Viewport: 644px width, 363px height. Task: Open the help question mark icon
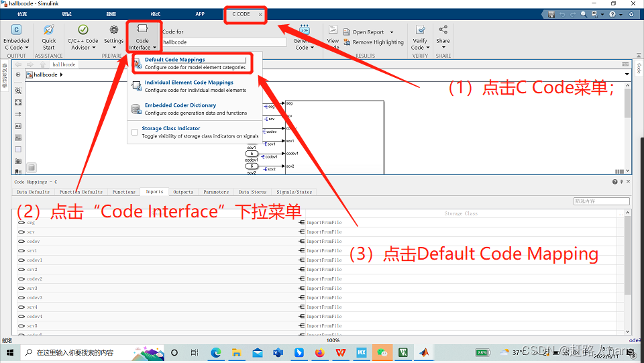click(x=612, y=14)
